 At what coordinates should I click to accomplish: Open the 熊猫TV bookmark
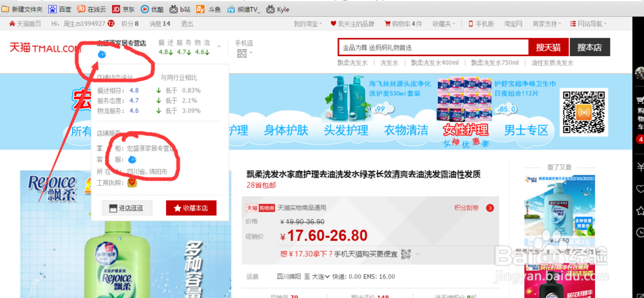click(244, 9)
